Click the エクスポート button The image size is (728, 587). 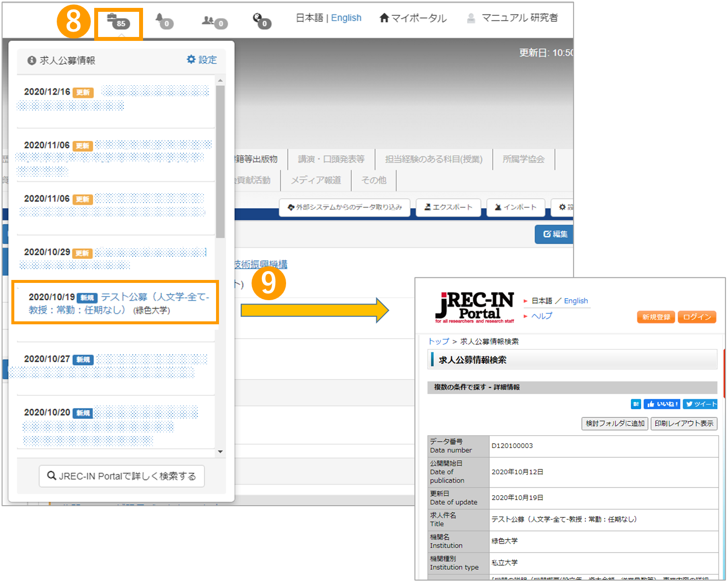448,207
